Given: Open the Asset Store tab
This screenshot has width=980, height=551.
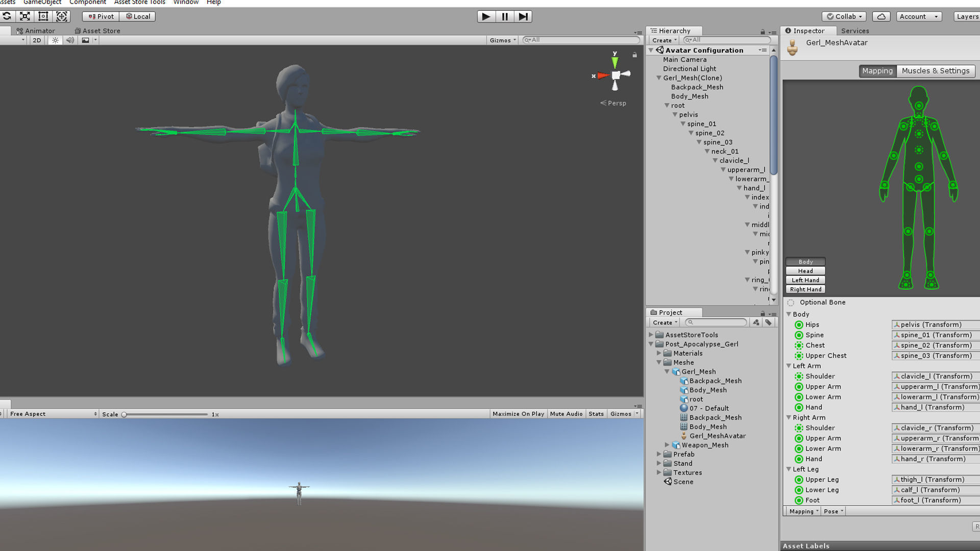Looking at the screenshot, I should (97, 31).
